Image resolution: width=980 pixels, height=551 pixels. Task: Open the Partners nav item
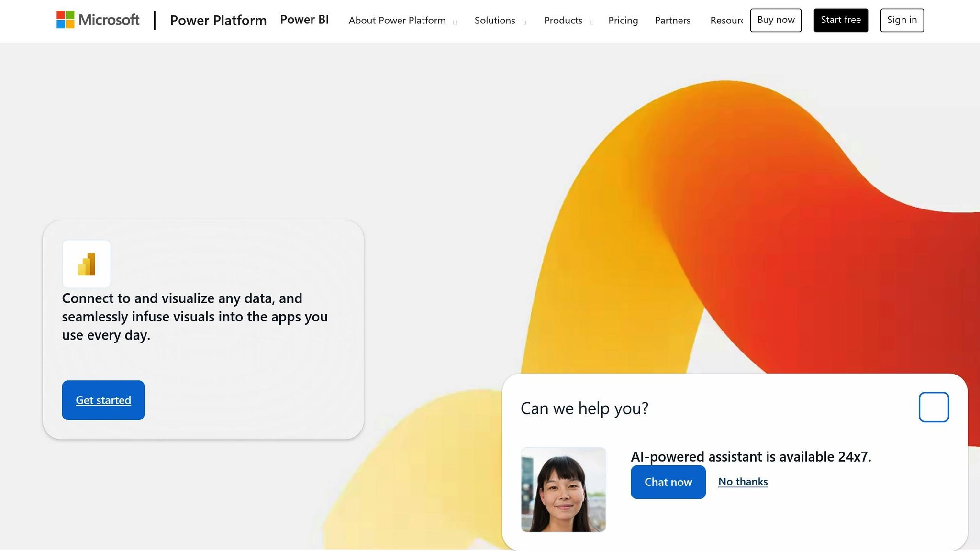(x=672, y=21)
